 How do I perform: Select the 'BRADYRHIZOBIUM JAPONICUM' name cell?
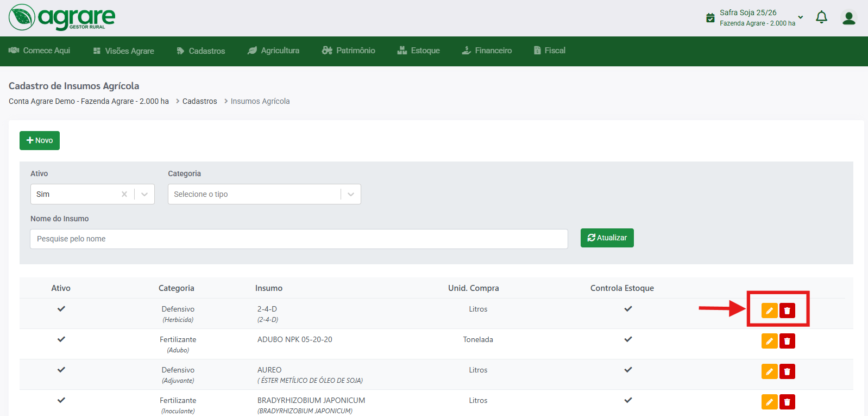pyautogui.click(x=311, y=400)
